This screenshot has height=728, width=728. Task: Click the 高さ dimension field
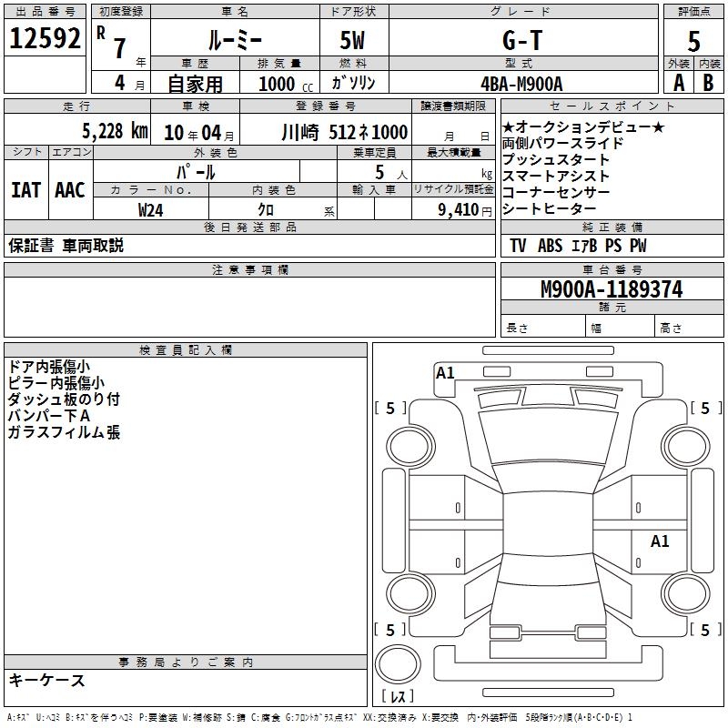coord(689,328)
